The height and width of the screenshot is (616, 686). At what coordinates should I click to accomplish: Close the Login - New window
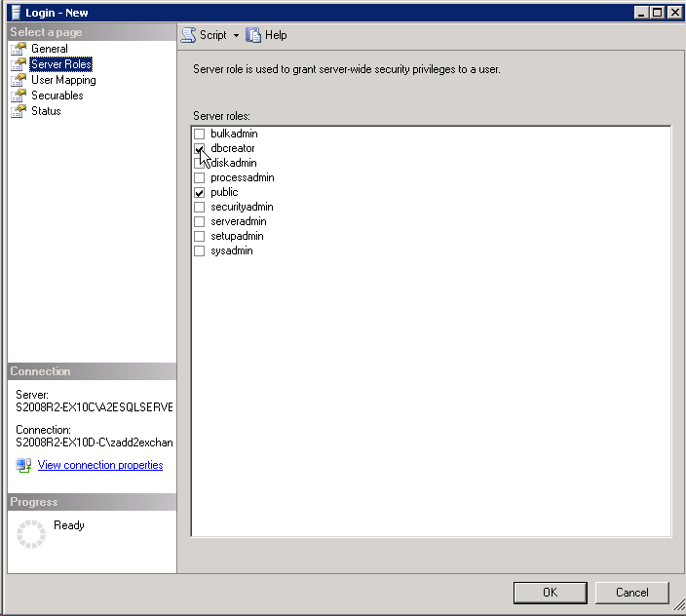(674, 13)
